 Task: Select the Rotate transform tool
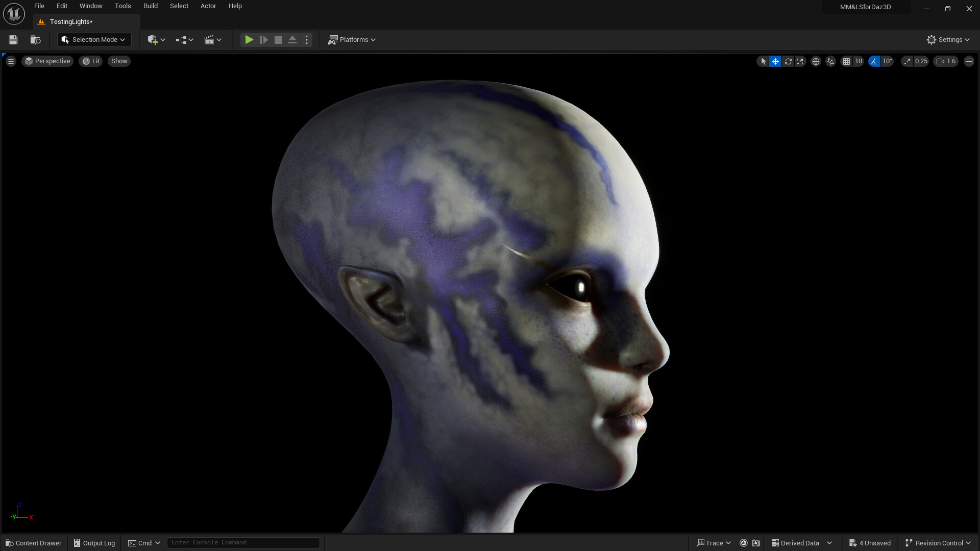click(788, 61)
